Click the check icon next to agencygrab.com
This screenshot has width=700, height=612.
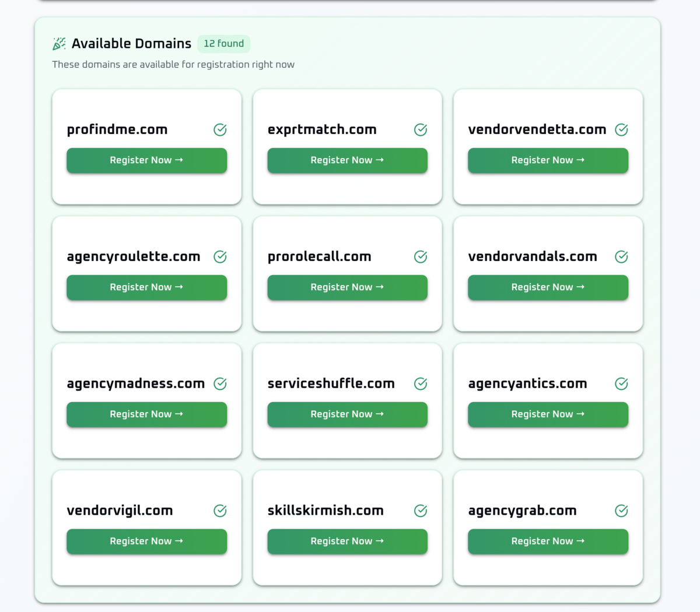coord(621,511)
